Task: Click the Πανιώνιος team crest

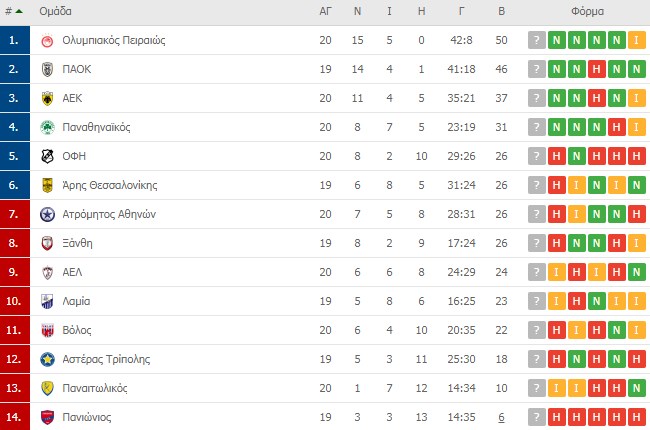Action: point(47,417)
